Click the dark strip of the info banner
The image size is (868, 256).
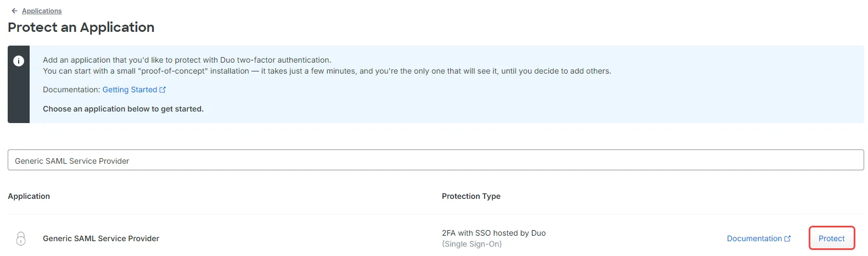point(19,84)
